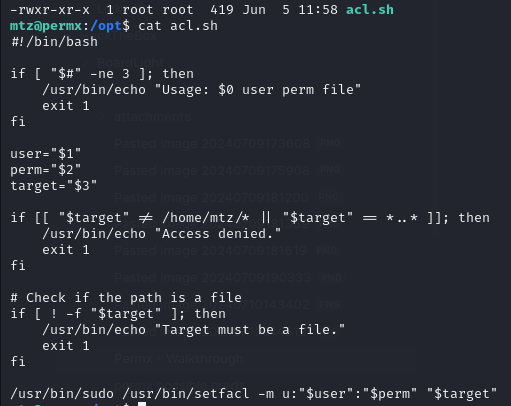Click the mtz@permx prompt text
The height and width of the screenshot is (406, 511).
(46, 26)
